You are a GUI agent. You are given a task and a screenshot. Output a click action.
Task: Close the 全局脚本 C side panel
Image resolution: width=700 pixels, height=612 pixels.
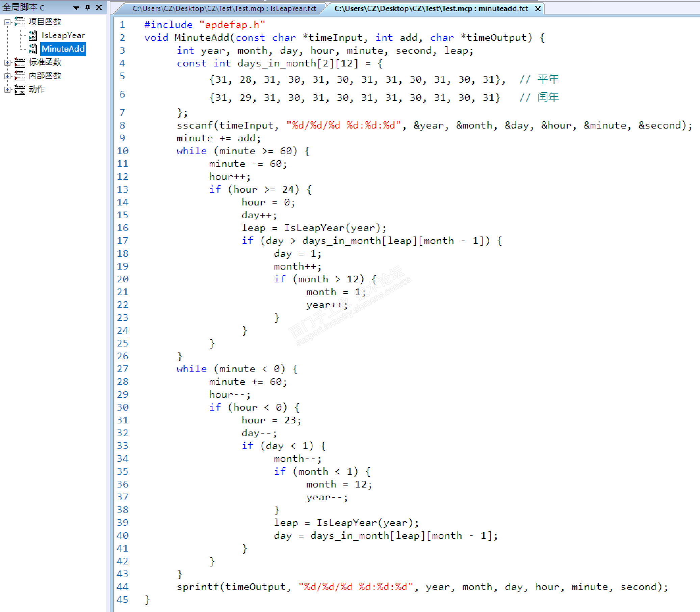click(99, 7)
